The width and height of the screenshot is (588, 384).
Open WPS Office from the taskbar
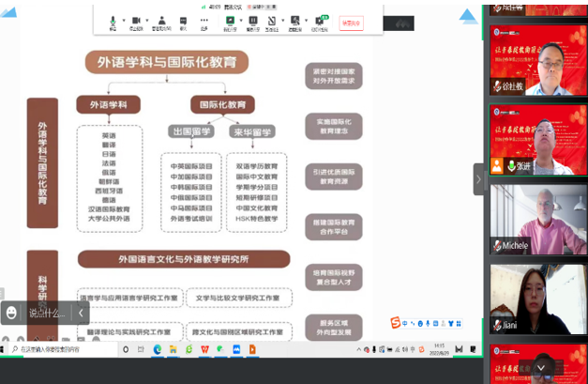tap(204, 349)
